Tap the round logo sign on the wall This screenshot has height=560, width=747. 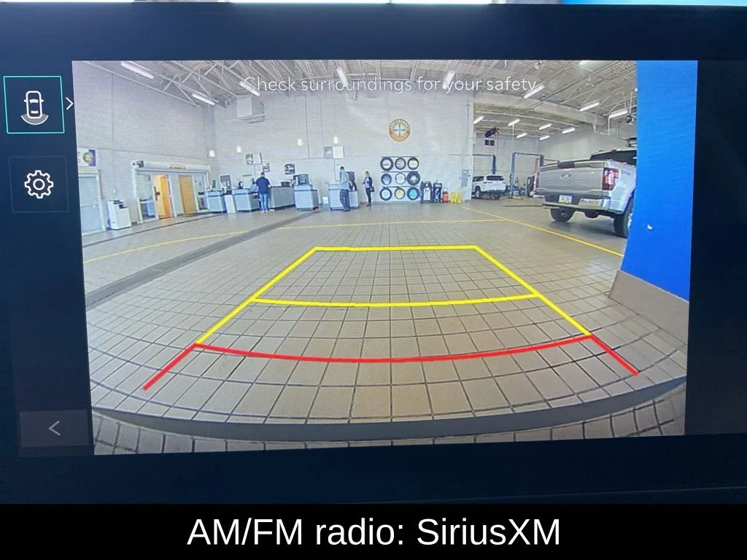click(400, 130)
